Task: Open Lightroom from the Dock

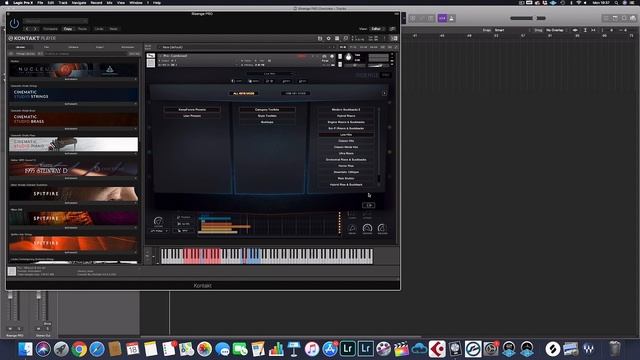Action: pyautogui.click(x=348, y=349)
